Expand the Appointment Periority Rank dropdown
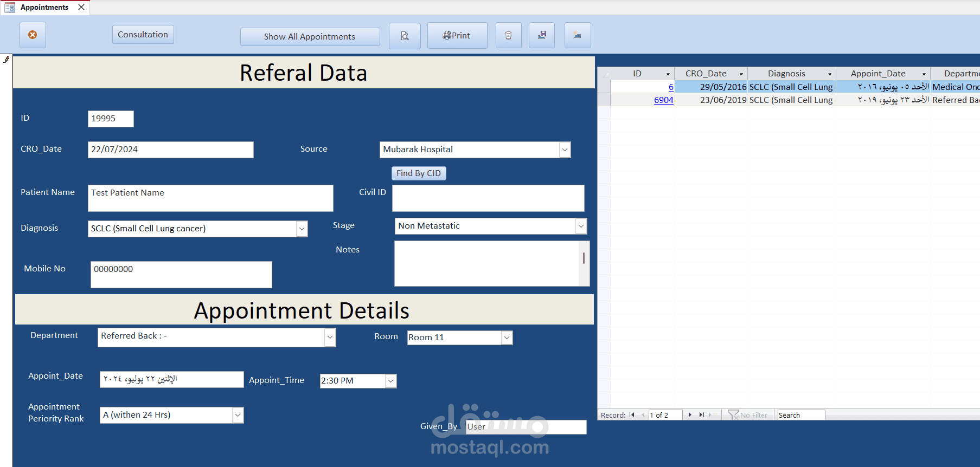The height and width of the screenshot is (467, 980). click(x=238, y=416)
